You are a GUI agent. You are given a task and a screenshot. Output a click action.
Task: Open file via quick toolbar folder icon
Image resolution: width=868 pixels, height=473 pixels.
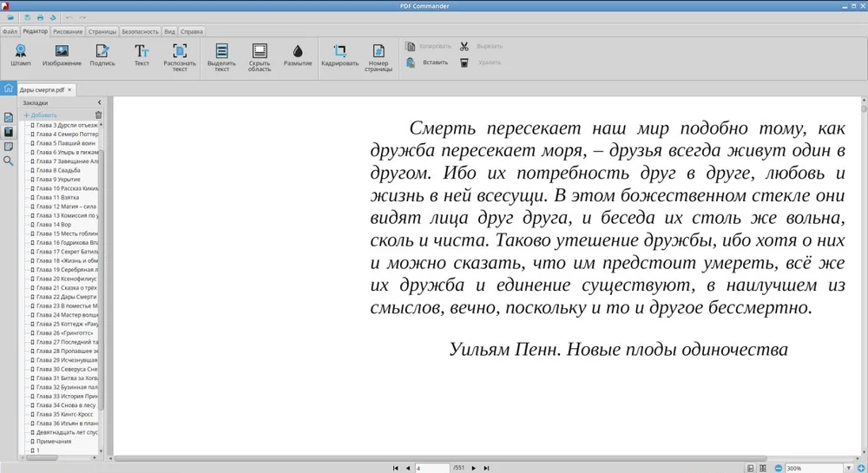pyautogui.click(x=10, y=17)
